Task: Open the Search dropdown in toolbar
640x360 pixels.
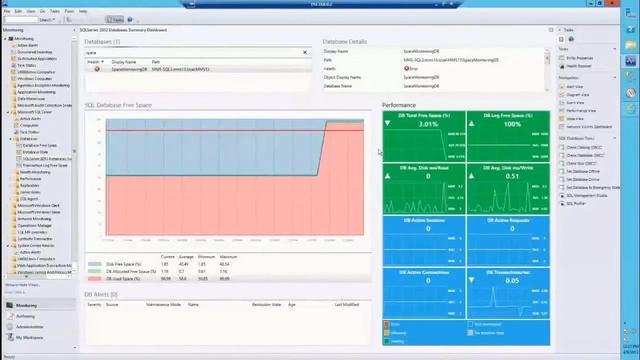Action: tap(47, 20)
